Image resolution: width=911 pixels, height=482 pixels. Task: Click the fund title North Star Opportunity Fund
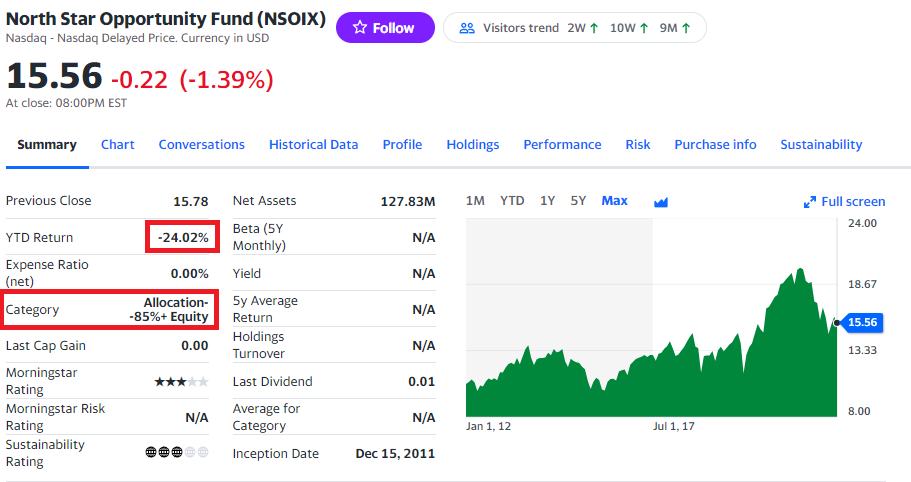166,19
